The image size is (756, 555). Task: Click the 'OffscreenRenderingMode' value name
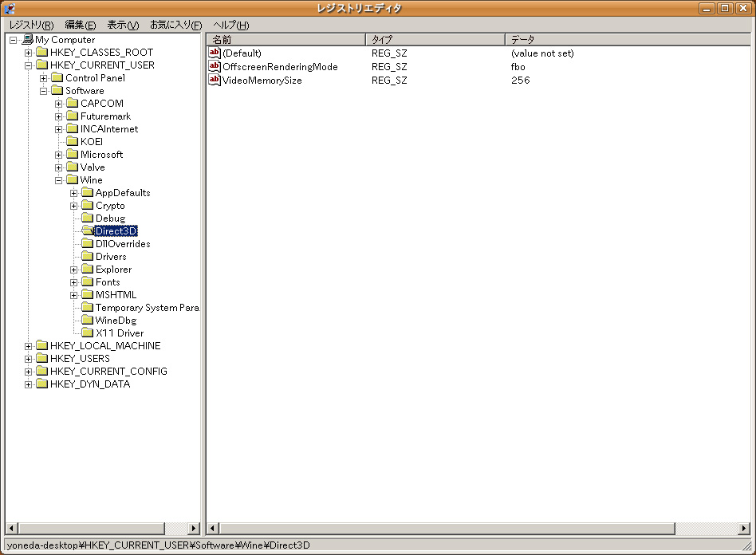280,66
